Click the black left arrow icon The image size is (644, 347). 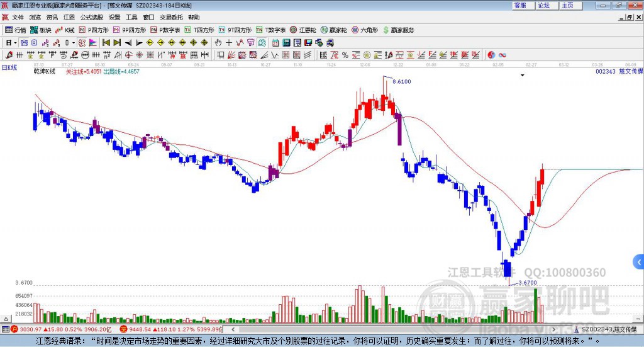click(128, 43)
